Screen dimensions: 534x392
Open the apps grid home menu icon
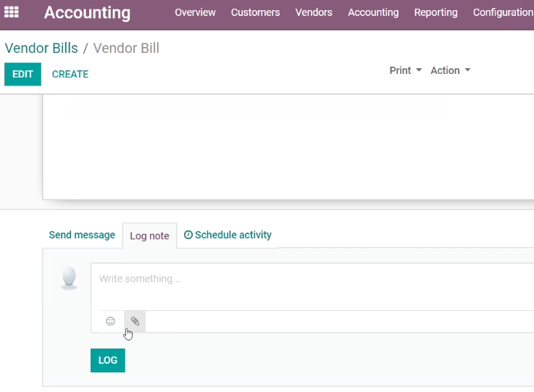pyautogui.click(x=12, y=12)
